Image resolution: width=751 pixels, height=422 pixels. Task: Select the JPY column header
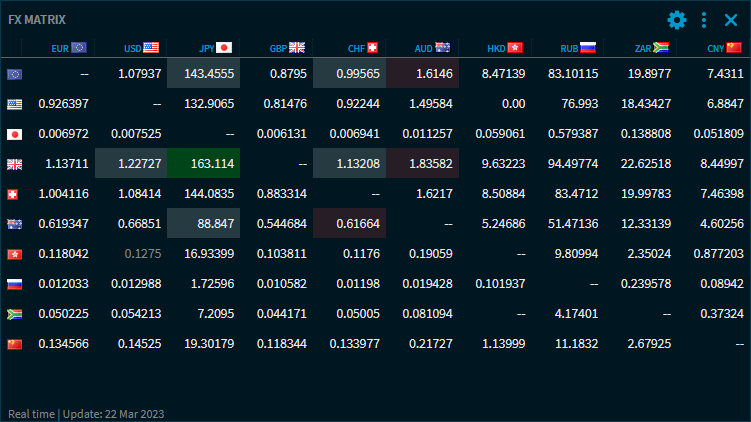coord(215,47)
